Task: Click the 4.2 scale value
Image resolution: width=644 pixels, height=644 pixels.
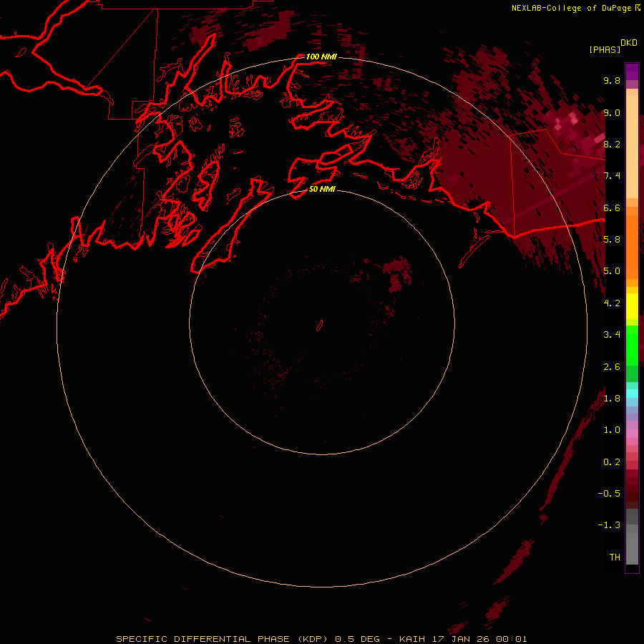Action: click(612, 303)
